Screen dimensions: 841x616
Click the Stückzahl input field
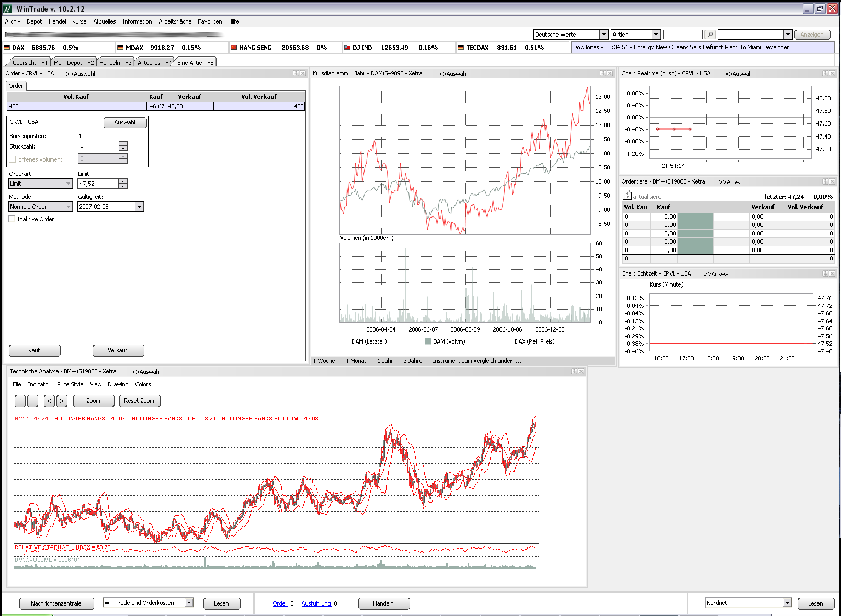click(x=98, y=146)
